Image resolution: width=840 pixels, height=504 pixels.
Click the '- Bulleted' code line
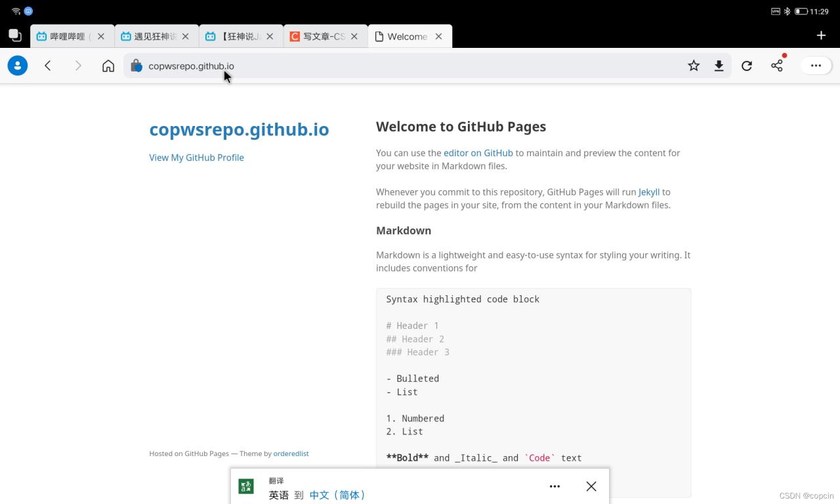(412, 379)
